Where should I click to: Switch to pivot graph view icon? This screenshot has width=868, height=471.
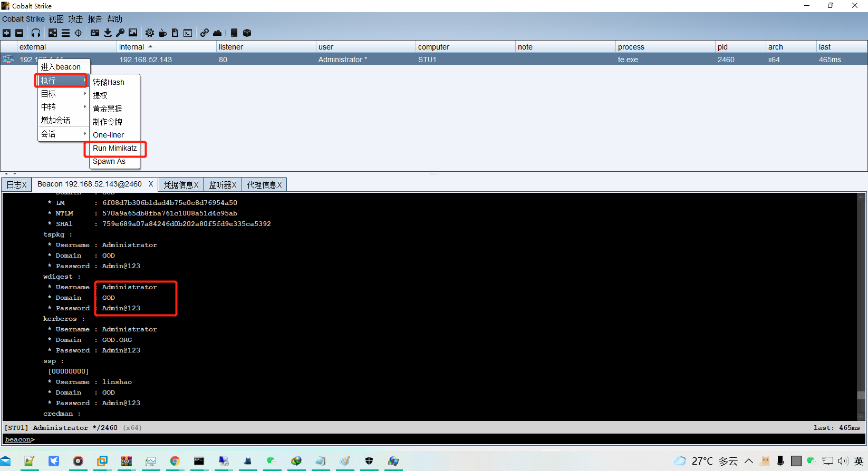coord(53,33)
